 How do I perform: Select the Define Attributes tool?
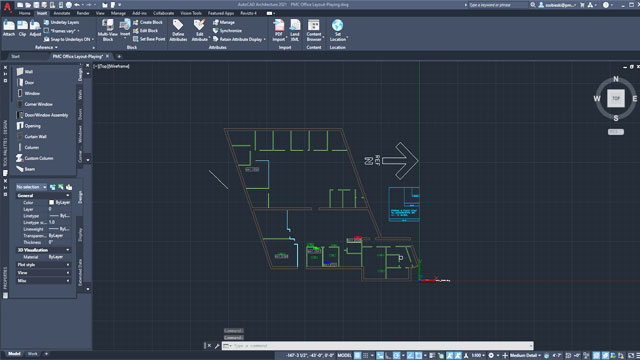click(178, 30)
